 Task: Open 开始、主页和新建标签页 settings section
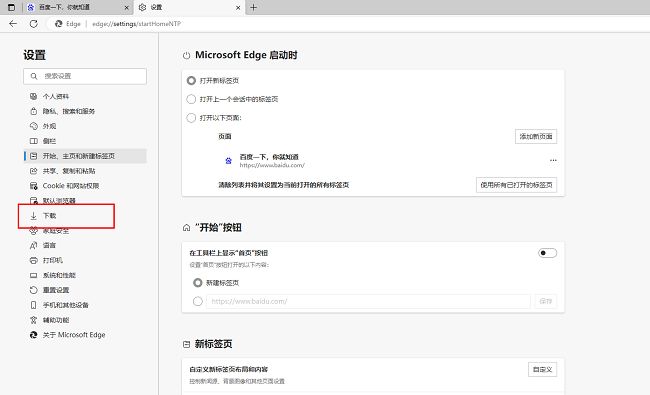pyautogui.click(x=85, y=156)
